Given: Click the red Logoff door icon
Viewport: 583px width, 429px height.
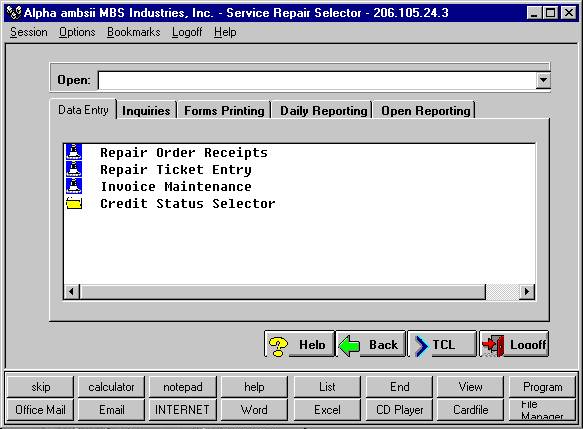Looking at the screenshot, I should (x=493, y=346).
